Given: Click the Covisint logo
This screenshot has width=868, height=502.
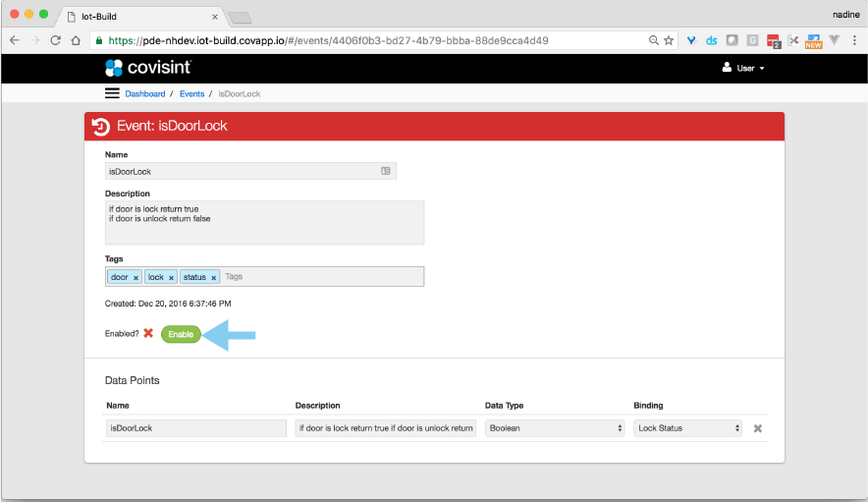Looking at the screenshot, I should click(147, 68).
